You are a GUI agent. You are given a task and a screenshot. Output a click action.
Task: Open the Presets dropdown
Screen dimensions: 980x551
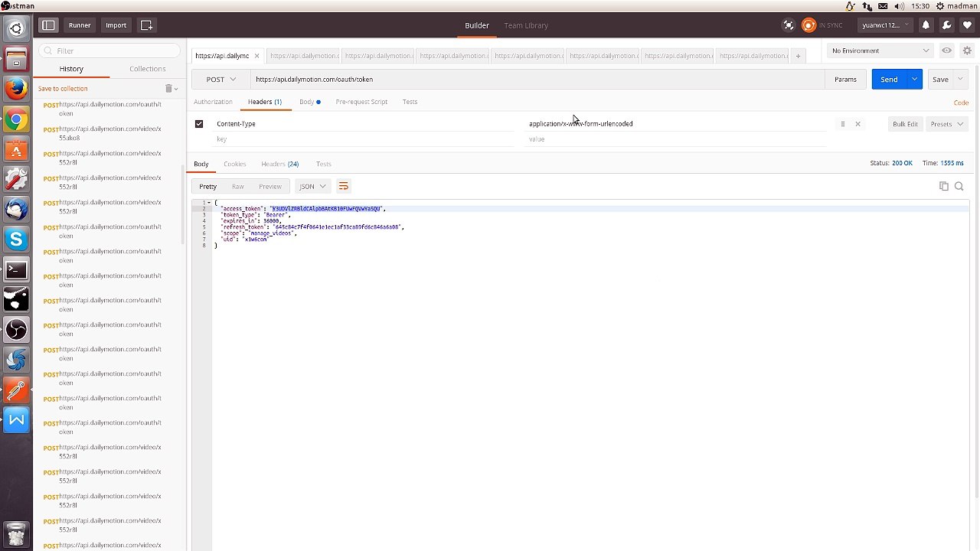point(946,124)
